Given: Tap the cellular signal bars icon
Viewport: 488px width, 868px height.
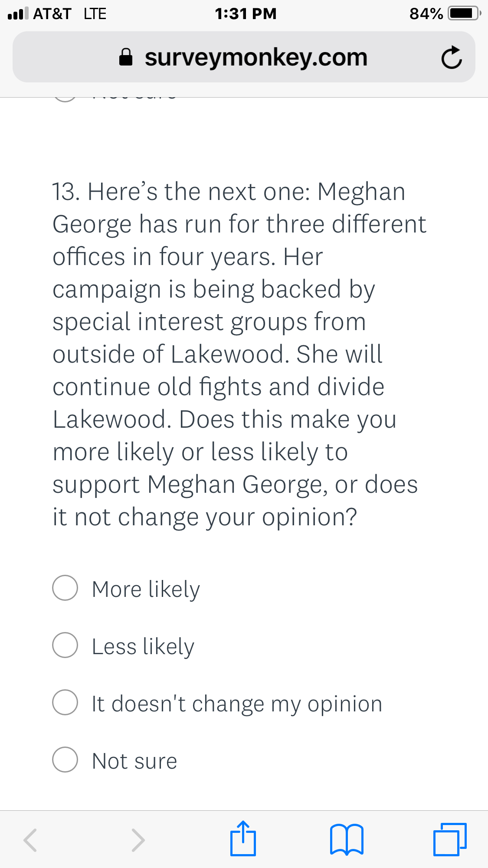Looking at the screenshot, I should tap(18, 13).
